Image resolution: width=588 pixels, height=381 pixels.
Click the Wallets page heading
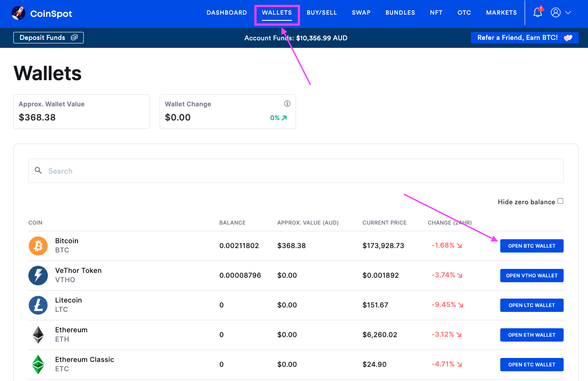[48, 73]
